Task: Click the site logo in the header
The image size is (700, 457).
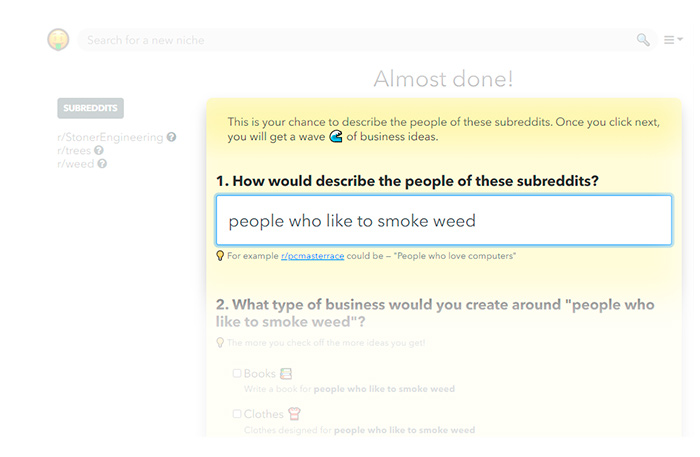Action: click(x=58, y=40)
